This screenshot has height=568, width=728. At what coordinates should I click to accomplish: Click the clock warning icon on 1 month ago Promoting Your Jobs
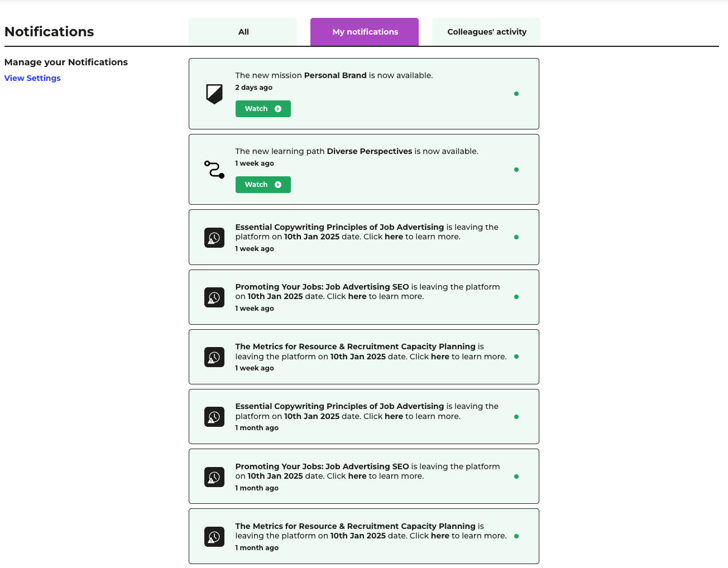tap(214, 477)
